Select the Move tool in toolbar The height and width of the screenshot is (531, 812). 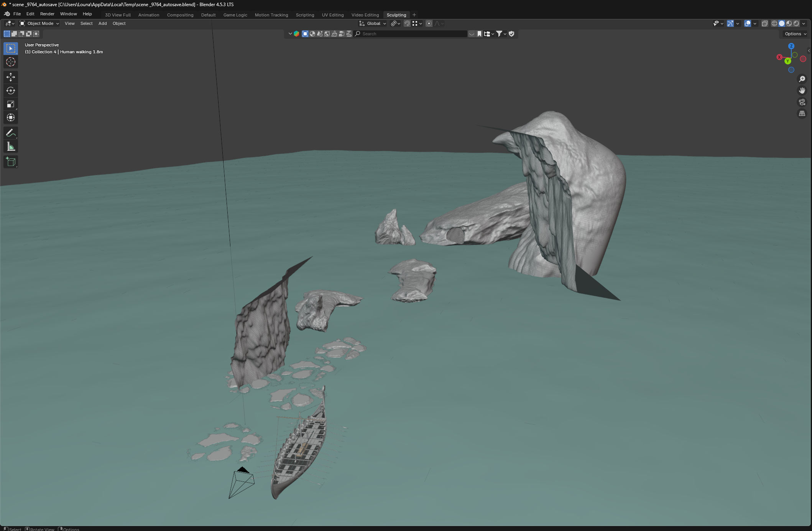click(11, 77)
